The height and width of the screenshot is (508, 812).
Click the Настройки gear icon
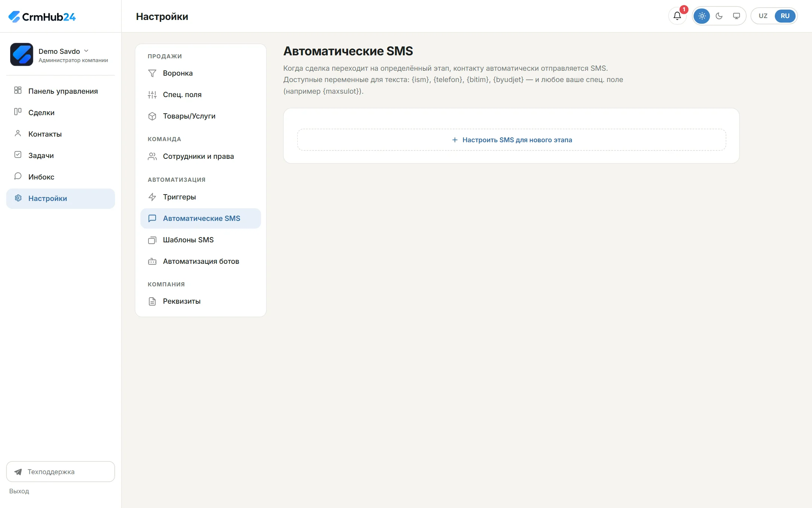coord(18,198)
